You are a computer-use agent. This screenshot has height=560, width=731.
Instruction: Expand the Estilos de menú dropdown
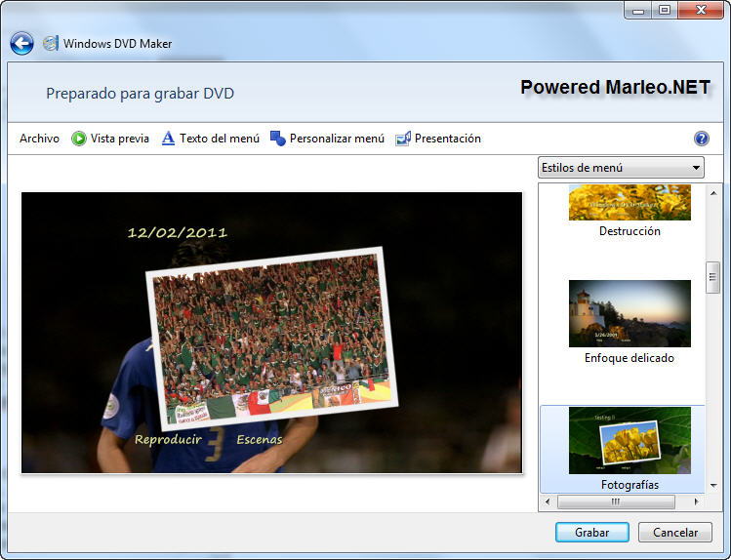[x=621, y=167]
